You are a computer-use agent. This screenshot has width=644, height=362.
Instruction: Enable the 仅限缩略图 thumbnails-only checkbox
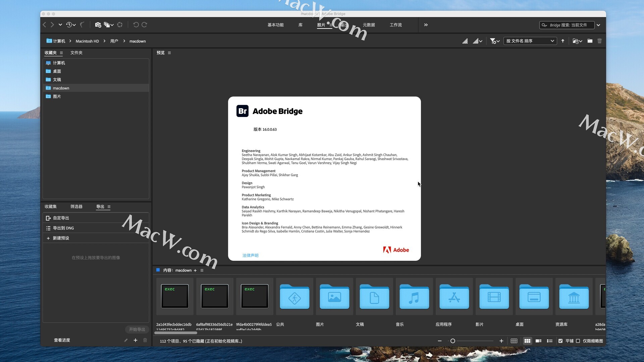[578, 341]
